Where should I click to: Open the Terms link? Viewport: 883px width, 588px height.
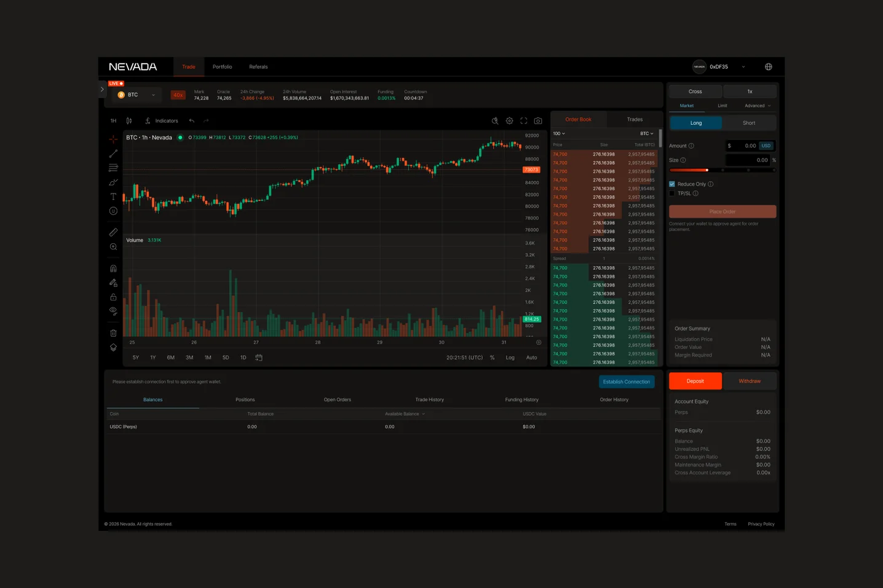pos(731,524)
